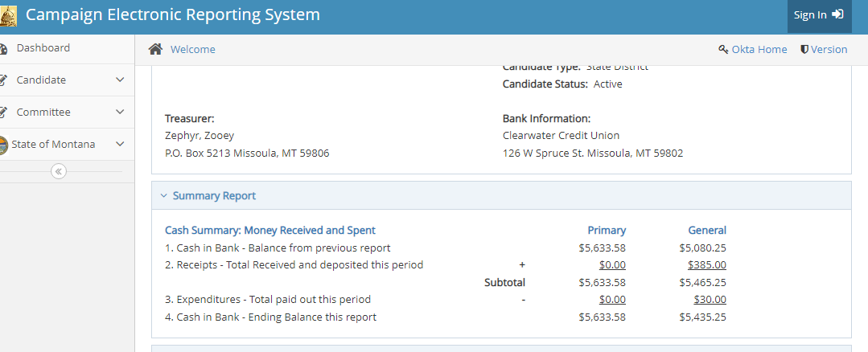Click Cash Summary: Money Received and Spent heading

[270, 231]
